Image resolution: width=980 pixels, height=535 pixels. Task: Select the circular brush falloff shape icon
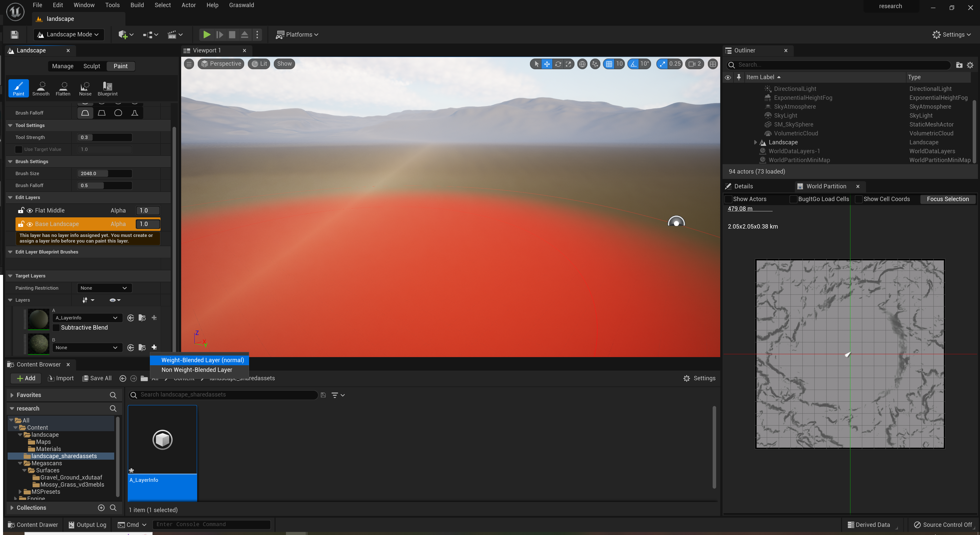(x=118, y=113)
